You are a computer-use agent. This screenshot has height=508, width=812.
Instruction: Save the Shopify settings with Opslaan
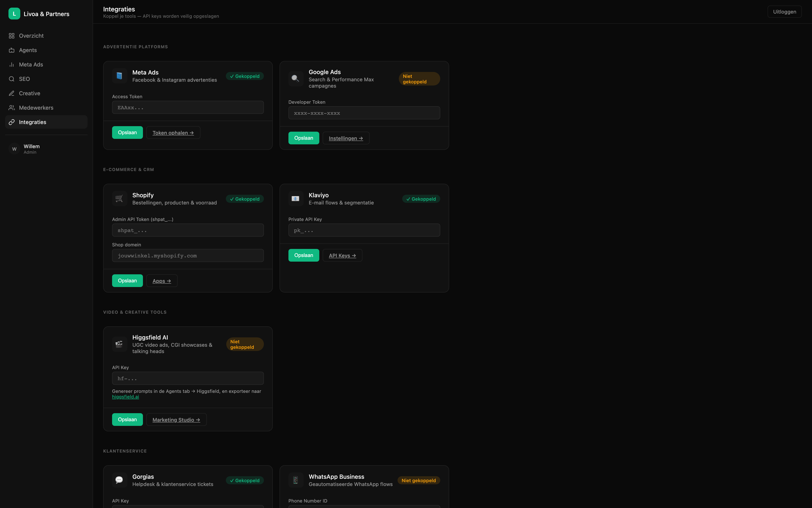tap(128, 281)
